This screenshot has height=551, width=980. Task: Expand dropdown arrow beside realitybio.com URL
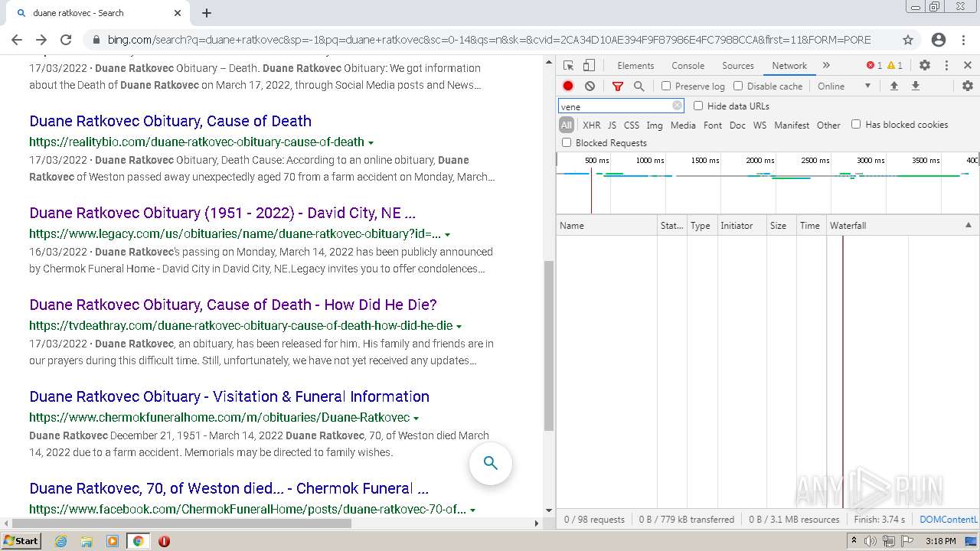point(371,143)
